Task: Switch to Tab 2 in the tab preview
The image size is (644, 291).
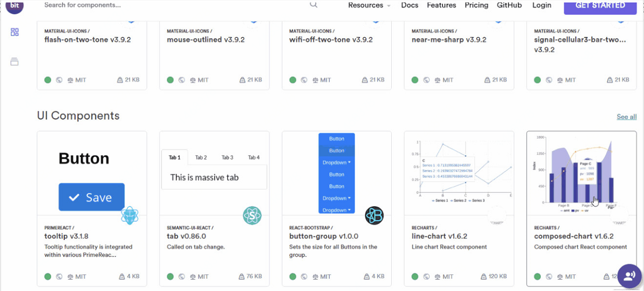Action: tap(201, 157)
